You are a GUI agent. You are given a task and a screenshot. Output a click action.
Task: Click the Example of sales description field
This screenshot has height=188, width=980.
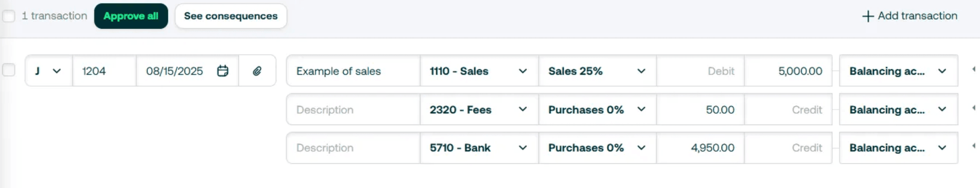pyautogui.click(x=352, y=71)
